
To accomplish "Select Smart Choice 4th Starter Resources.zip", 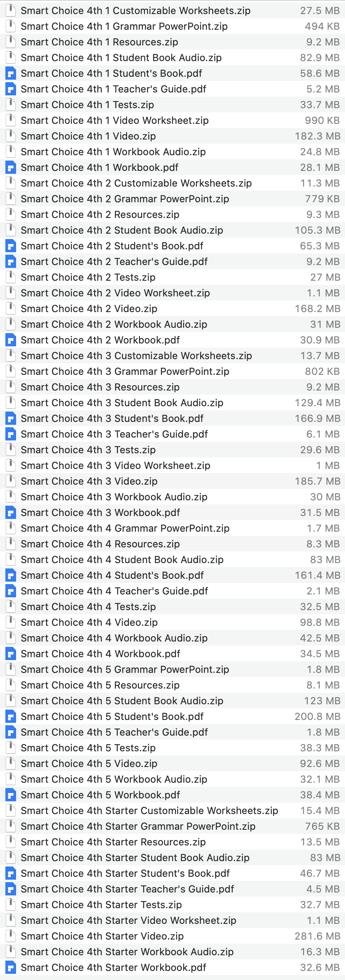I will [x=113, y=842].
